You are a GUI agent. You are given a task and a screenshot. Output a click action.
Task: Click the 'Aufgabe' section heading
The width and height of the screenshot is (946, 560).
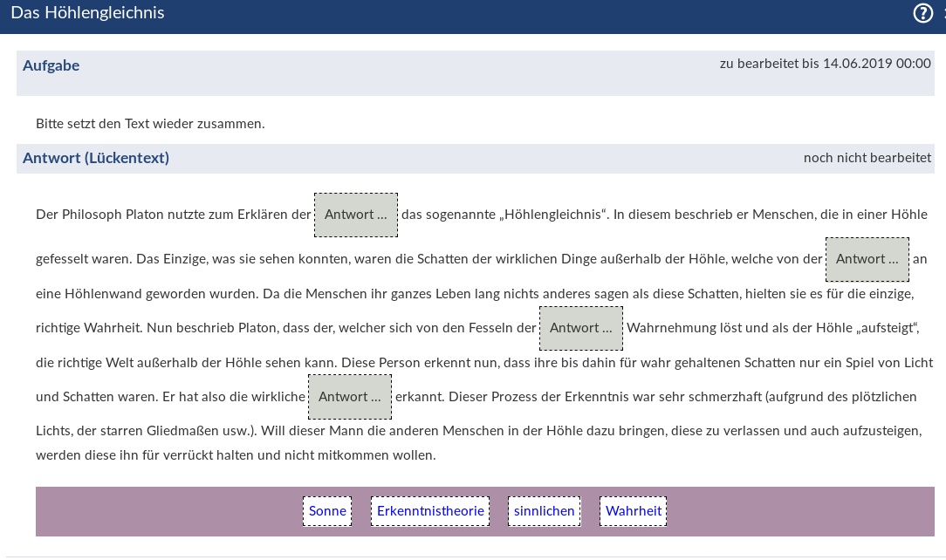pos(51,65)
